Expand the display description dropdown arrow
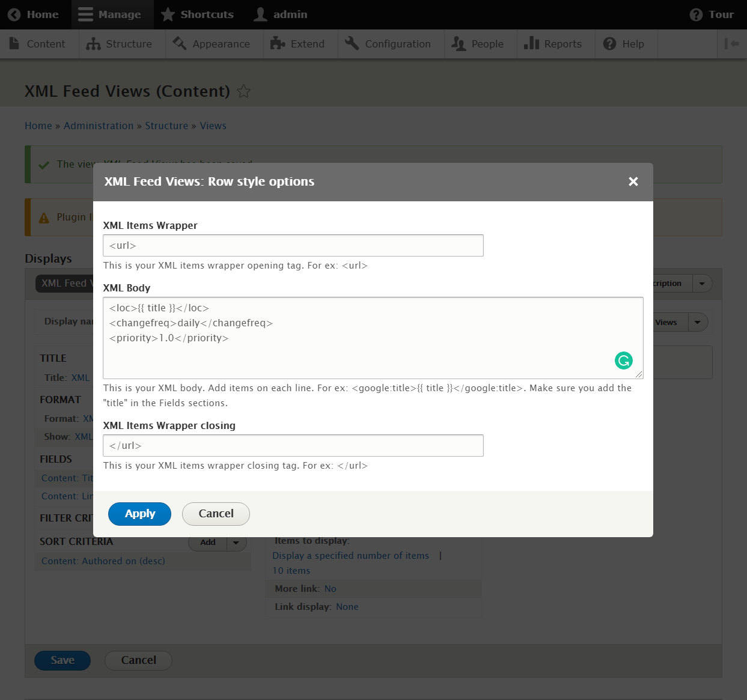The width and height of the screenshot is (747, 700). tap(702, 283)
